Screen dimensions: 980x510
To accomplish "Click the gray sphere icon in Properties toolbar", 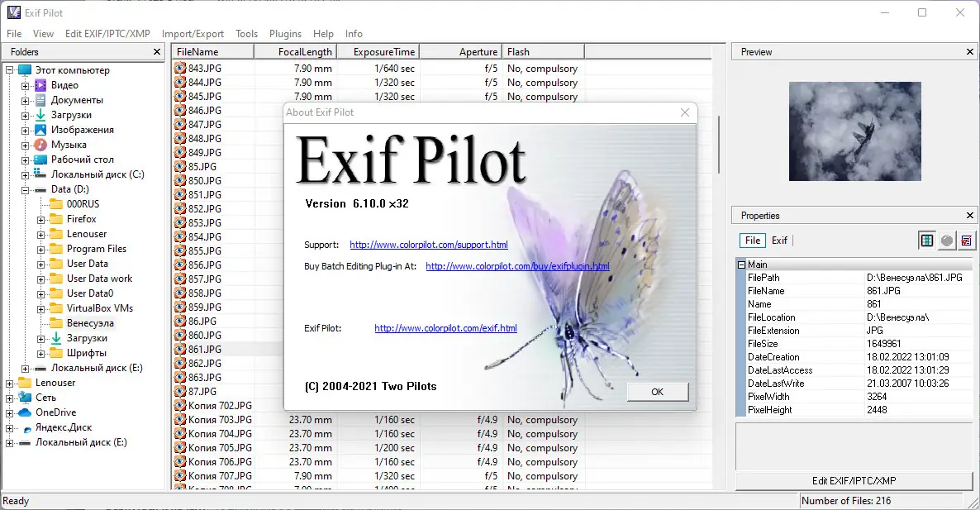I will coord(947,240).
